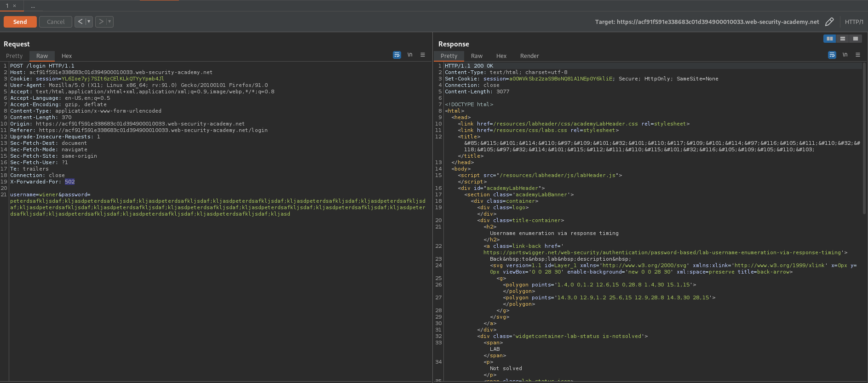This screenshot has width=868, height=383.
Task: Click the X-Forwarded-For value 502
Action: pyautogui.click(x=70, y=182)
